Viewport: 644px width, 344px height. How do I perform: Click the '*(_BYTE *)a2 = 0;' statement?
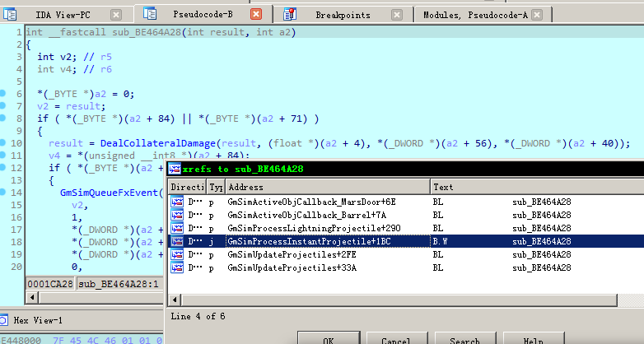click(x=86, y=94)
